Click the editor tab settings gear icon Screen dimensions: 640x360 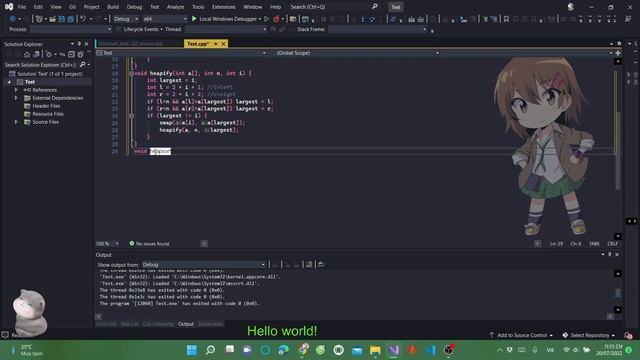(x=619, y=43)
